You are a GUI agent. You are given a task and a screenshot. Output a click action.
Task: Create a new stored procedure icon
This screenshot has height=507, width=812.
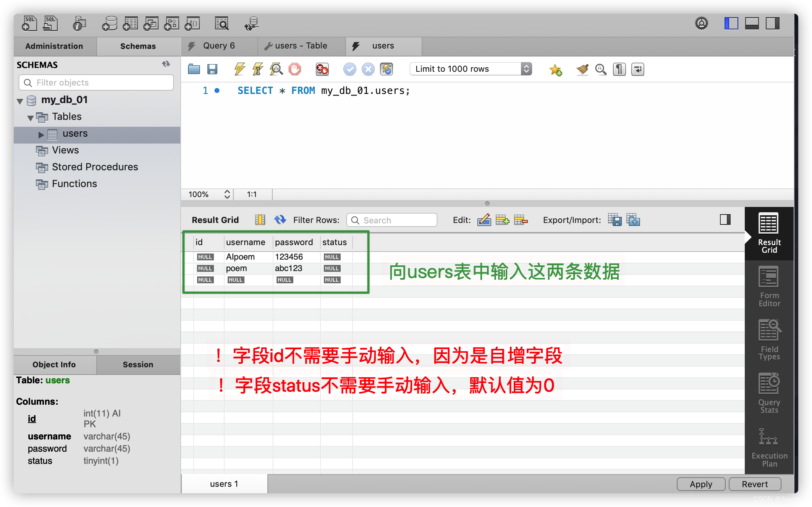click(171, 24)
